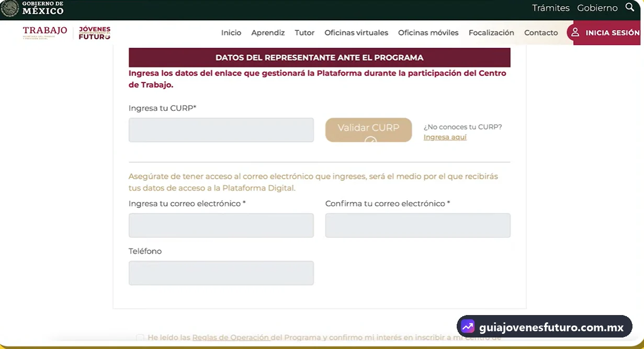Click the '¿No conoces tu CURP?' text
This screenshot has height=349, width=644.
point(463,126)
